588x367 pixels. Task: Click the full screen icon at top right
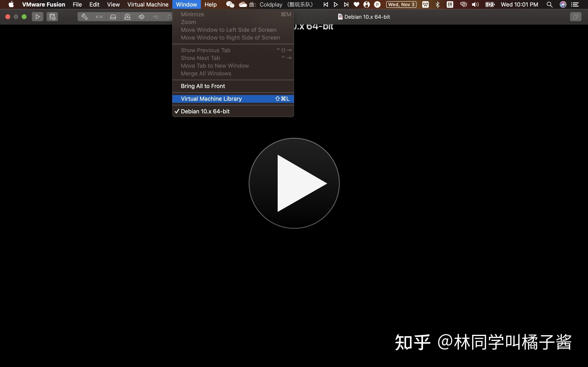576,17
